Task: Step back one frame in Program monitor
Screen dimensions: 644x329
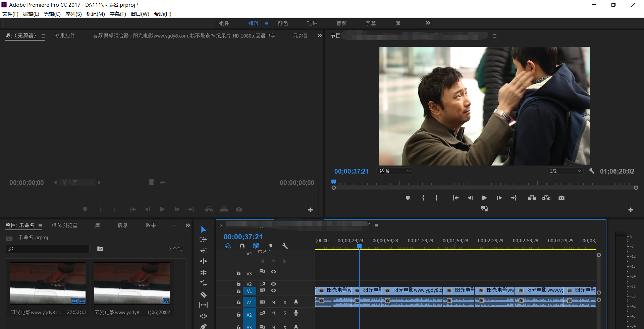Action: tap(470, 198)
